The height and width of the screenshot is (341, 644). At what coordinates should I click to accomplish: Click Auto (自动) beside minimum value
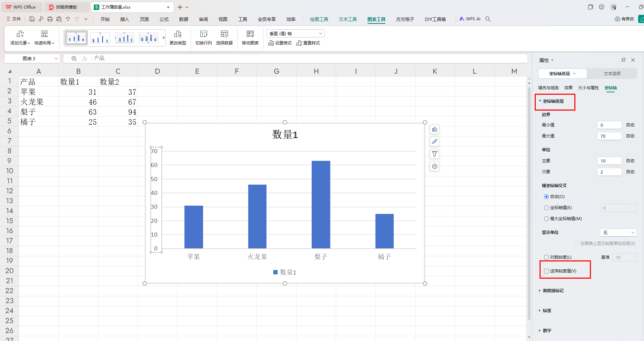tap(630, 125)
